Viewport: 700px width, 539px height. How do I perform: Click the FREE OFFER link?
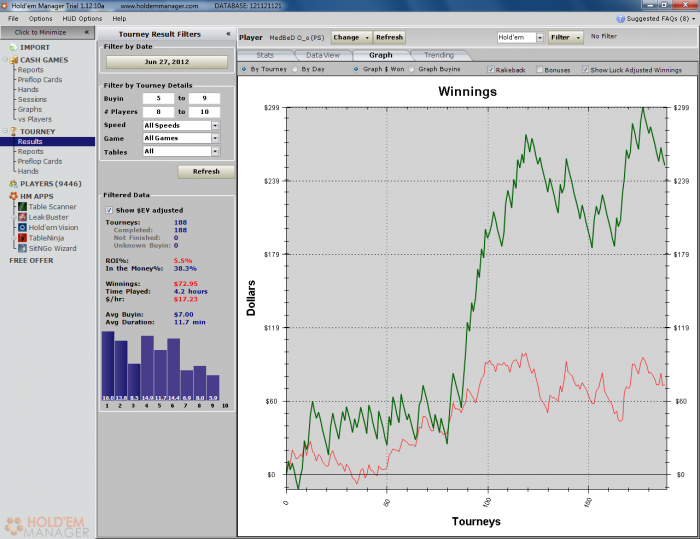click(31, 260)
